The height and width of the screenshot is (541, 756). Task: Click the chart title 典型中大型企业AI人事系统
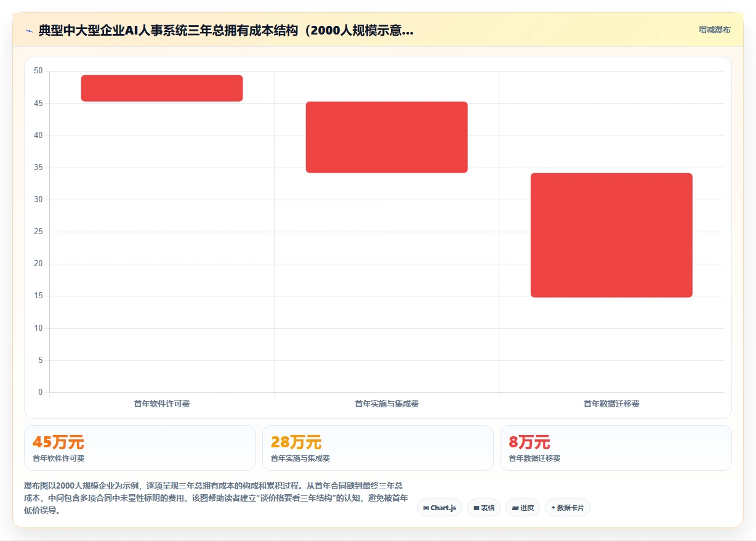tap(226, 31)
